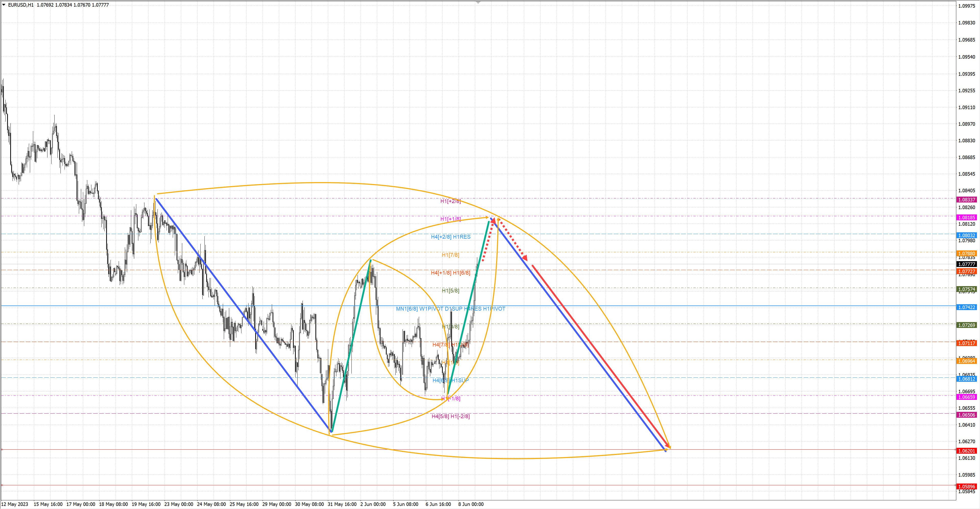The height and width of the screenshot is (509, 980).
Task: Click the green 1.07574 price tag
Action: (x=966, y=289)
